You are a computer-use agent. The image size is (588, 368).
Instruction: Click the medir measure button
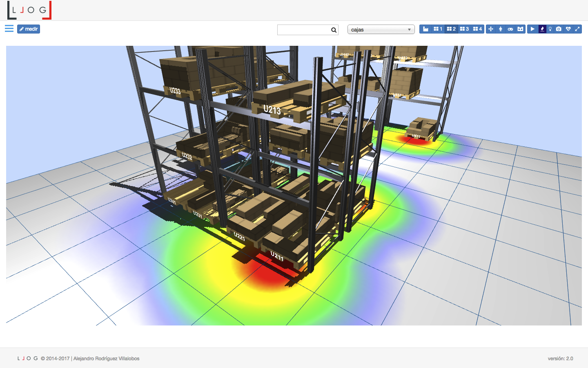tap(29, 29)
